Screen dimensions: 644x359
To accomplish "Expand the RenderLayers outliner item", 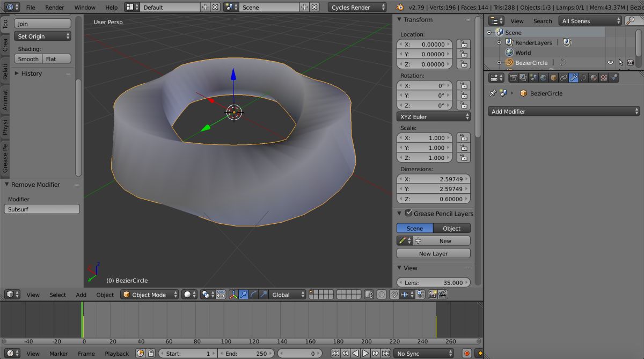I will (x=499, y=42).
